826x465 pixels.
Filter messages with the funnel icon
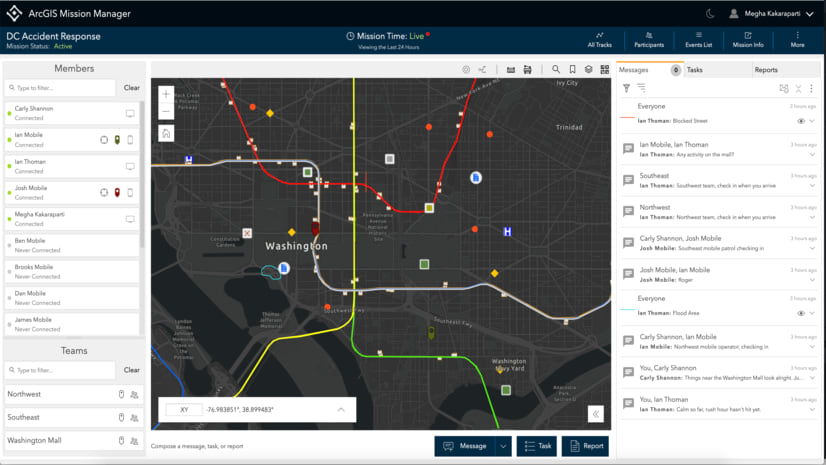pyautogui.click(x=626, y=88)
